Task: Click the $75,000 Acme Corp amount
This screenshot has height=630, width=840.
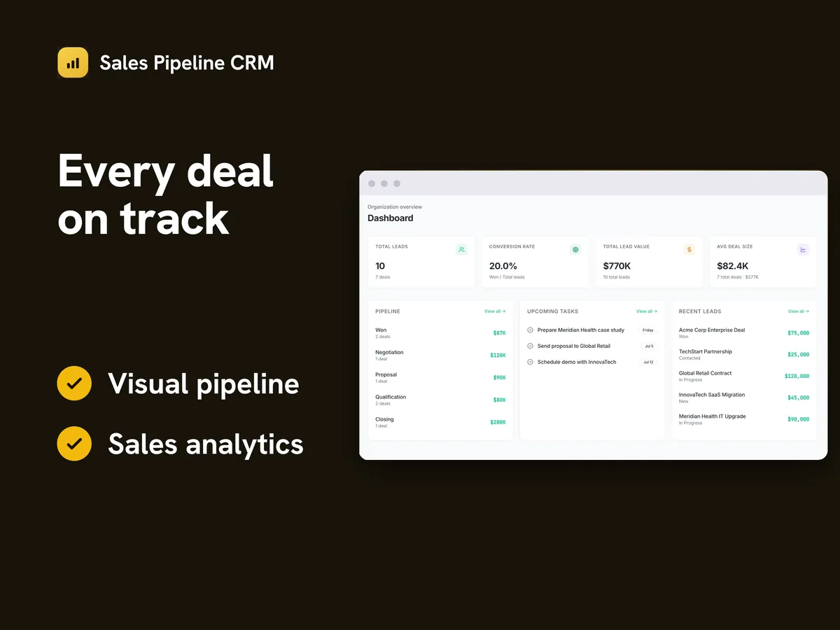Action: pos(798,333)
